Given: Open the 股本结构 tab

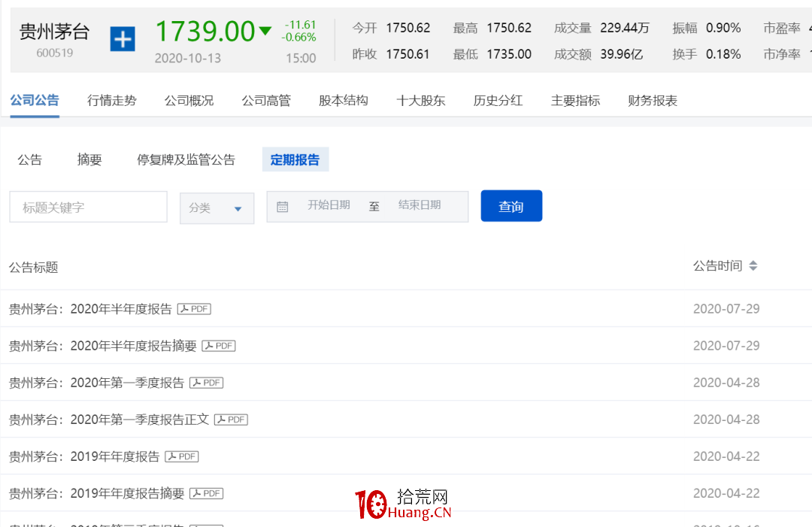Looking at the screenshot, I should 344,101.
